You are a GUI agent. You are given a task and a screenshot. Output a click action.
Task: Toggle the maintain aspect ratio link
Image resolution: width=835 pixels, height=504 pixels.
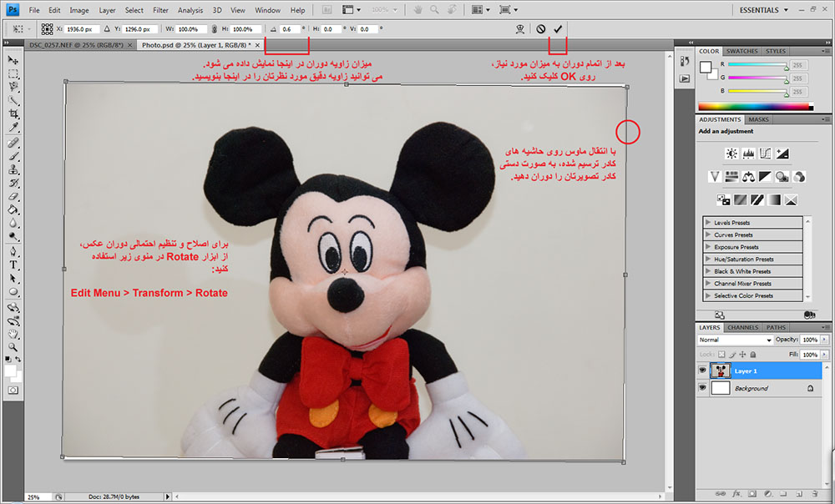[214, 29]
